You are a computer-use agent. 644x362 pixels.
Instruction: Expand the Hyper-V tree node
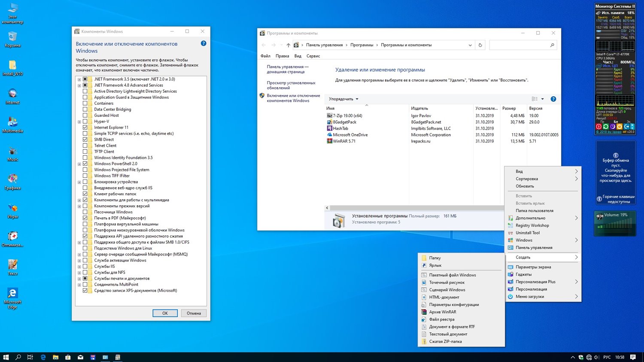79,122
